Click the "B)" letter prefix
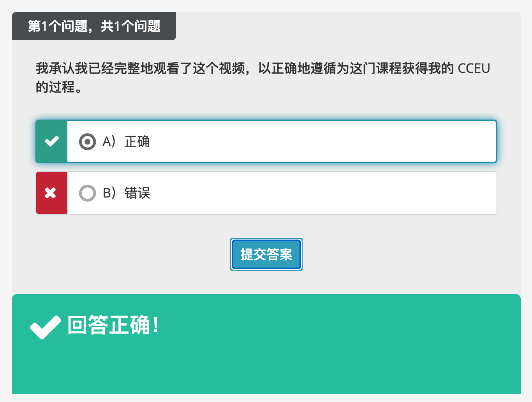 coord(109,193)
